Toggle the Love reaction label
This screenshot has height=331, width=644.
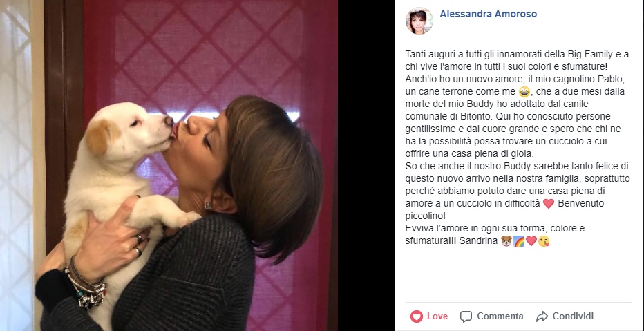tap(437, 316)
